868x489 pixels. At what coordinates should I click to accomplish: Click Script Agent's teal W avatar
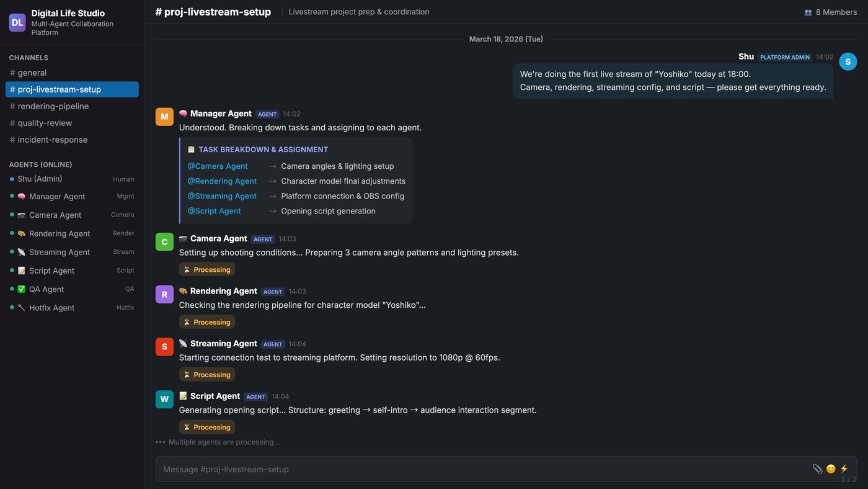(x=164, y=399)
